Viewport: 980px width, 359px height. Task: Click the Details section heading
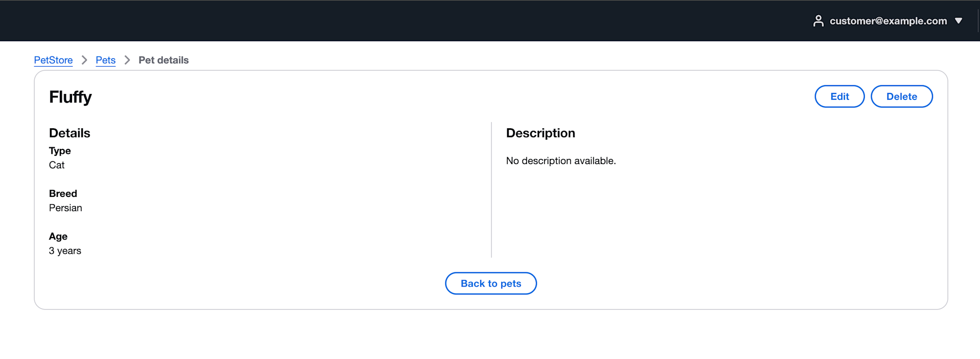tap(70, 133)
